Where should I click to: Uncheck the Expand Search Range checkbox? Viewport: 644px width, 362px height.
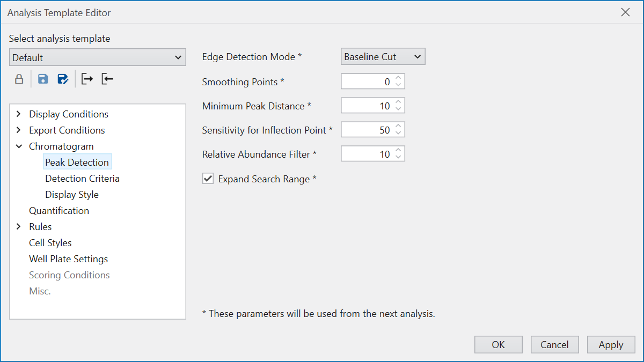208,179
